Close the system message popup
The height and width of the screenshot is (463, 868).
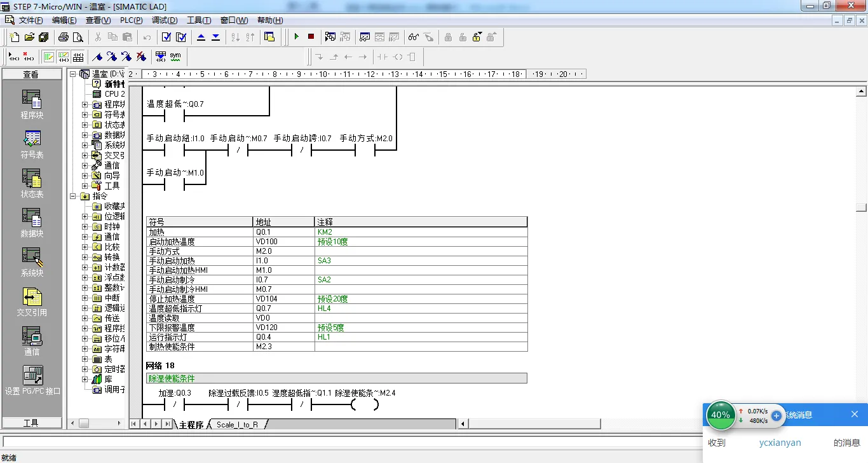pyautogui.click(x=855, y=414)
